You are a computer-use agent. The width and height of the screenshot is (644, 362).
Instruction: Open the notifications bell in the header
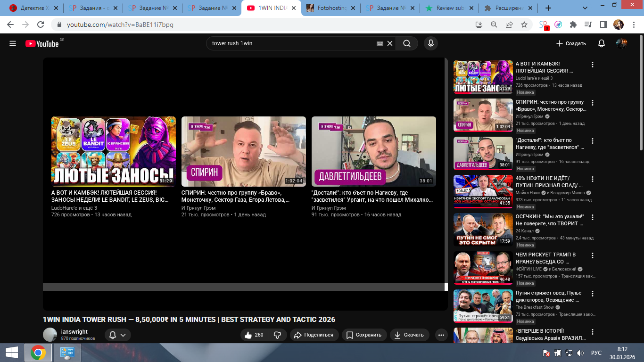pyautogui.click(x=601, y=43)
